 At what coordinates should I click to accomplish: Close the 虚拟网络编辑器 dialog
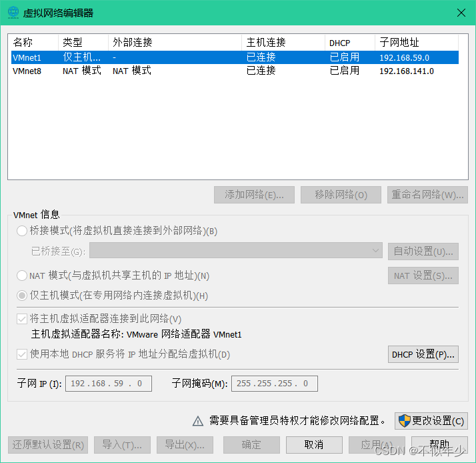pos(461,13)
